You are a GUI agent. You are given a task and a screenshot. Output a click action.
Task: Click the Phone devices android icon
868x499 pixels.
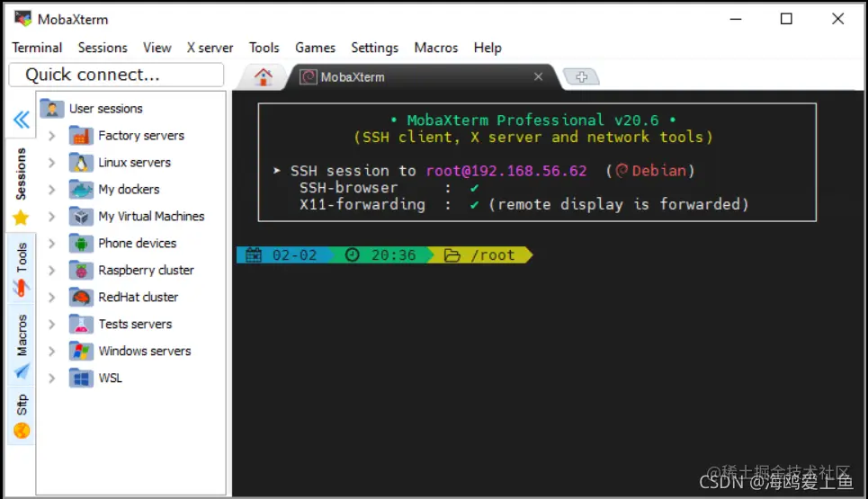[81, 244]
